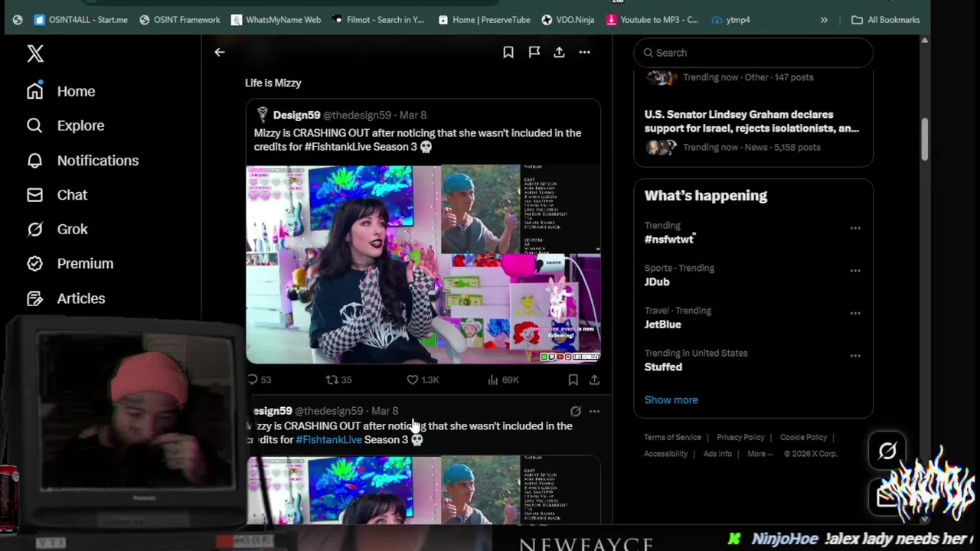View analytics showing 69K views
This screenshot has height=551, width=980.
[503, 380]
